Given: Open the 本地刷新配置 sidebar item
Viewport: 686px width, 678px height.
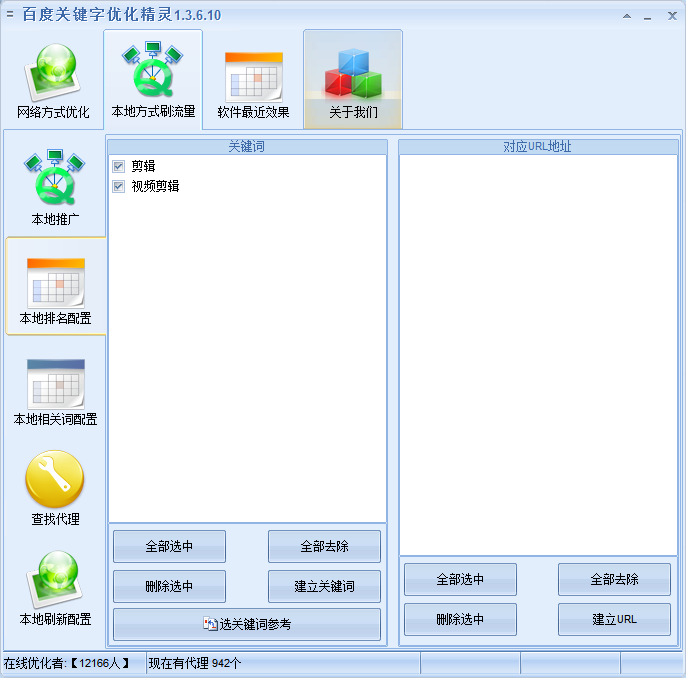Looking at the screenshot, I should pos(55,588).
